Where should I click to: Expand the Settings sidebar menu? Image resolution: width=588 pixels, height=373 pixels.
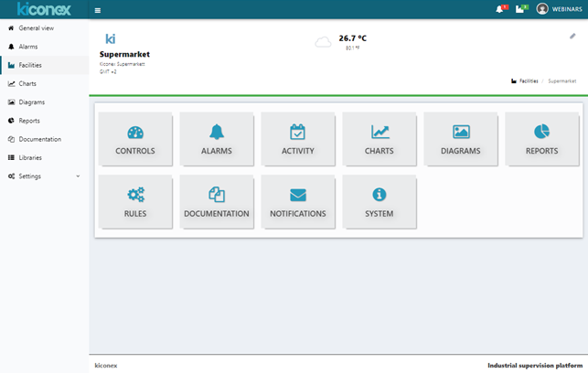point(44,176)
